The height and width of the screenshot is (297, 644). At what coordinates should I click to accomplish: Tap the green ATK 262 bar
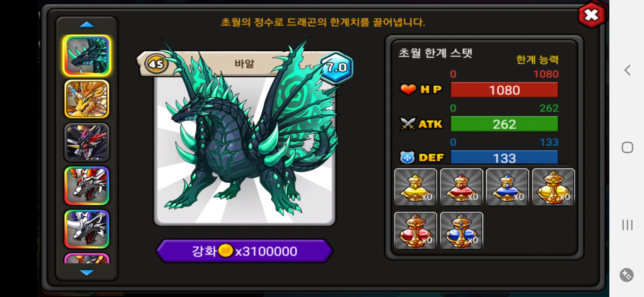(504, 124)
